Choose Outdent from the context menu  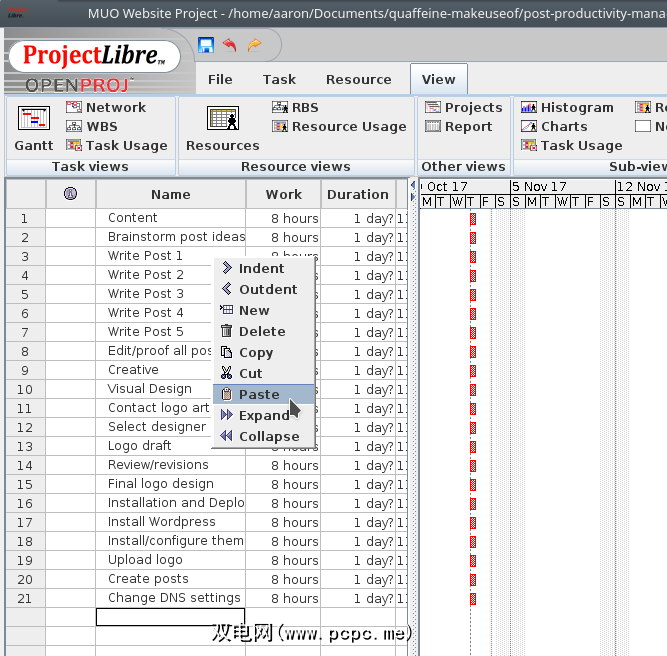pos(263,289)
